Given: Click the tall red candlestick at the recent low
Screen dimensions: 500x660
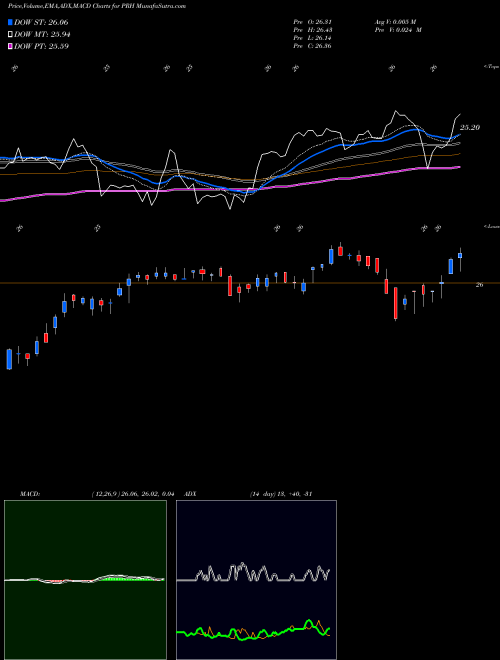Looking at the screenshot, I should point(396,303).
